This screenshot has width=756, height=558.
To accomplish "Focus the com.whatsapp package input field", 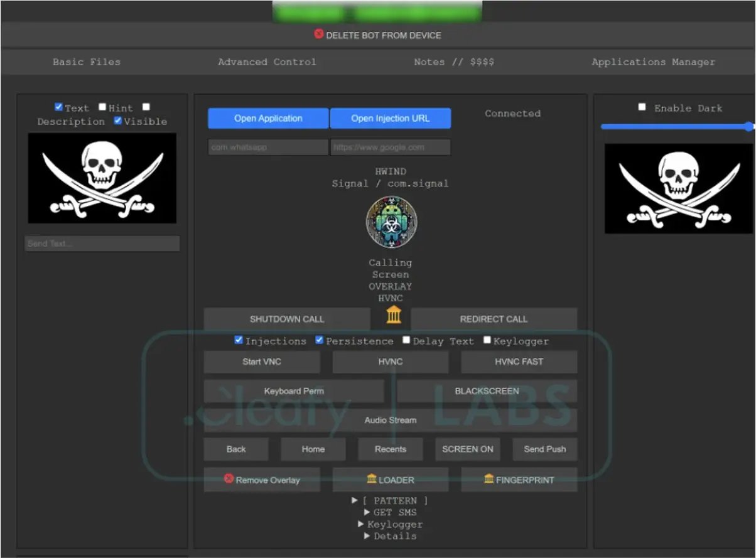I will click(268, 148).
